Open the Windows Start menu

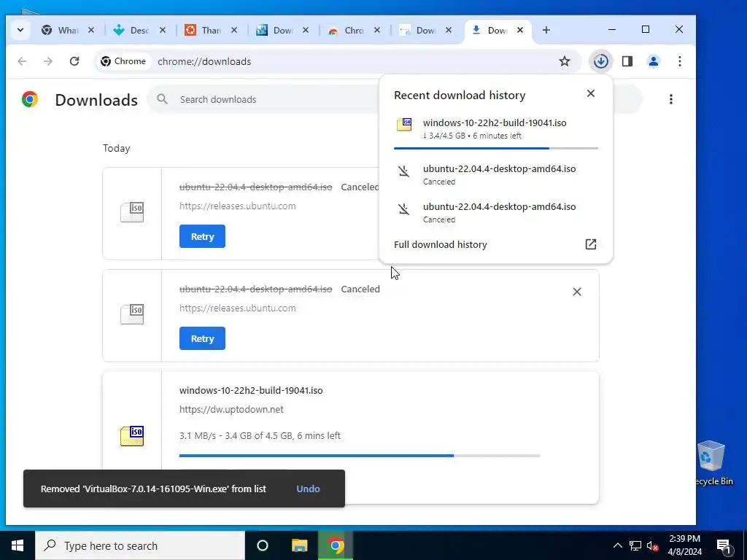pos(18,545)
